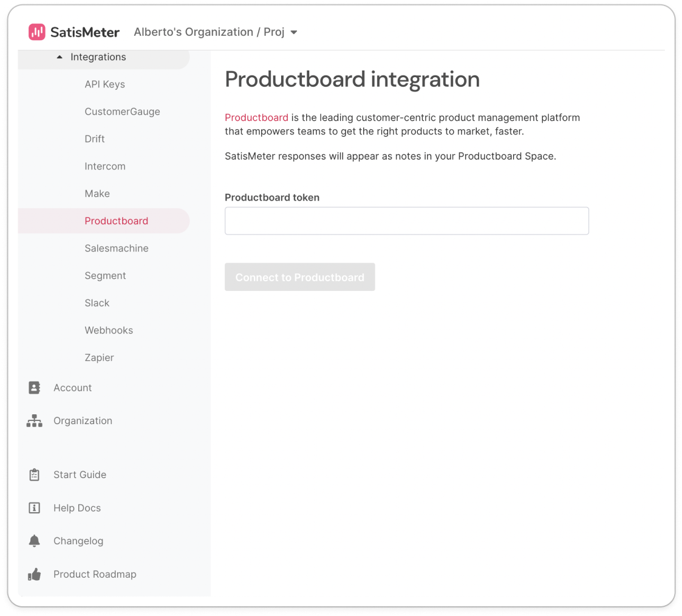Focus the Productboard token field
Viewport: 682px width, 616px height.
coord(407,221)
